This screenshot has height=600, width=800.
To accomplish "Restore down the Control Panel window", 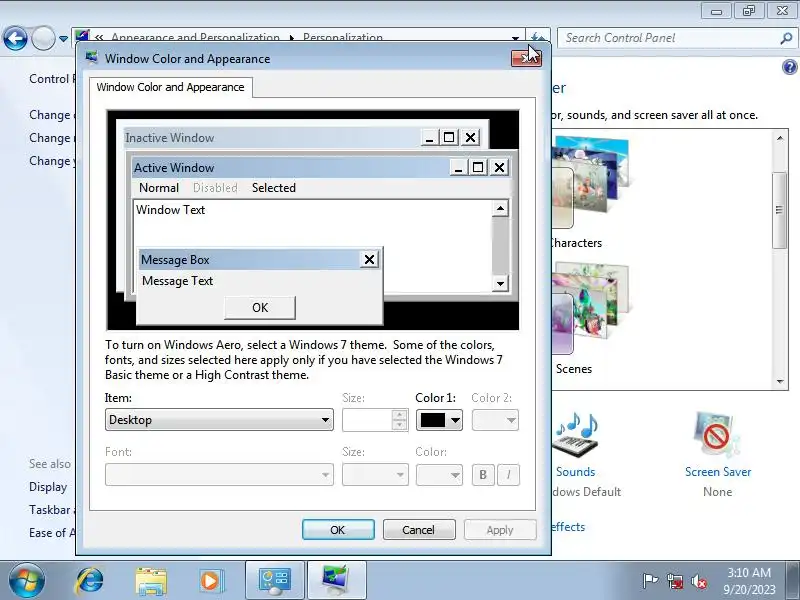I will (749, 10).
